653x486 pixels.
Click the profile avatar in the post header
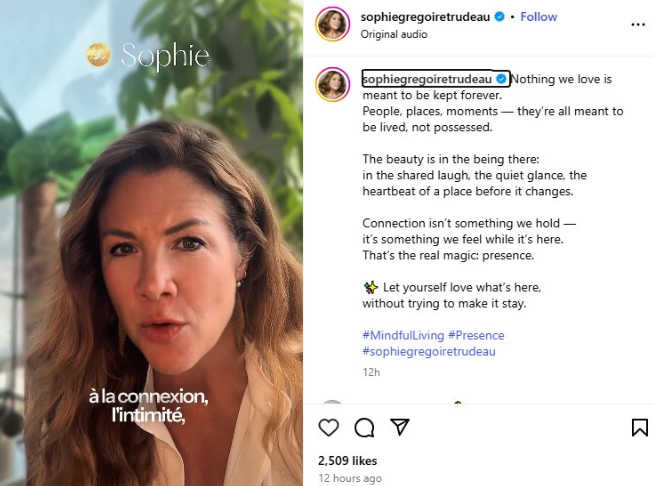pos(332,25)
